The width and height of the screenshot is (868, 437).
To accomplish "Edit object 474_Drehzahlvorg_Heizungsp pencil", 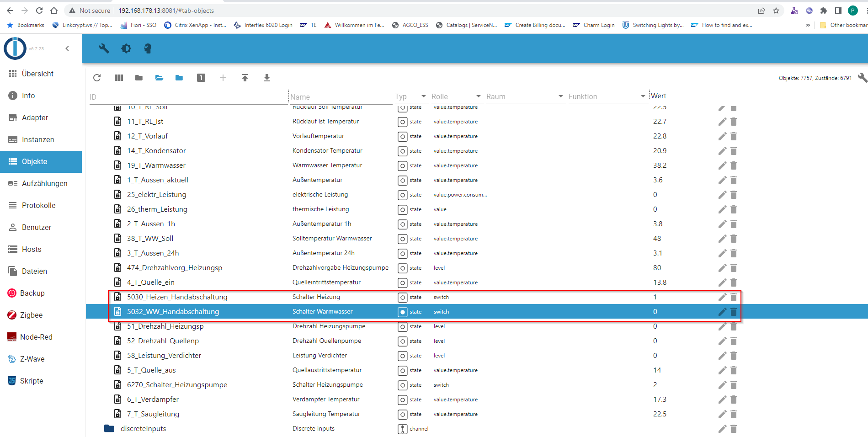I will (722, 268).
